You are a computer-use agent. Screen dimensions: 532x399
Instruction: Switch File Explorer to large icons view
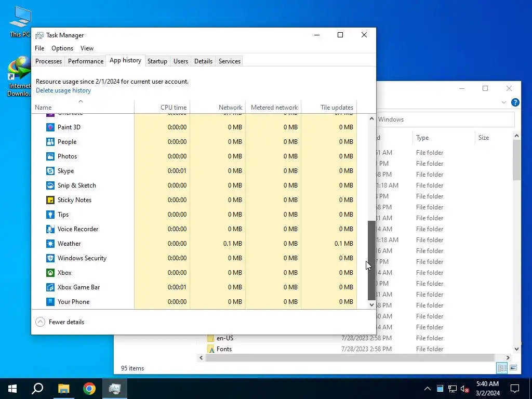point(513,368)
